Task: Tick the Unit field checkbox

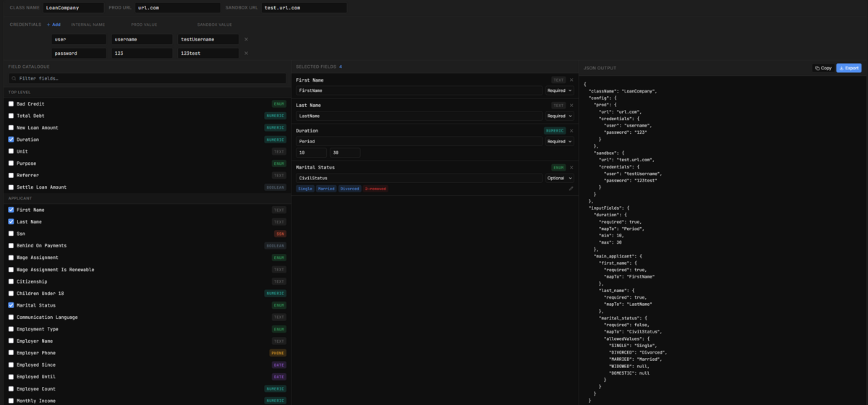Action: click(11, 152)
